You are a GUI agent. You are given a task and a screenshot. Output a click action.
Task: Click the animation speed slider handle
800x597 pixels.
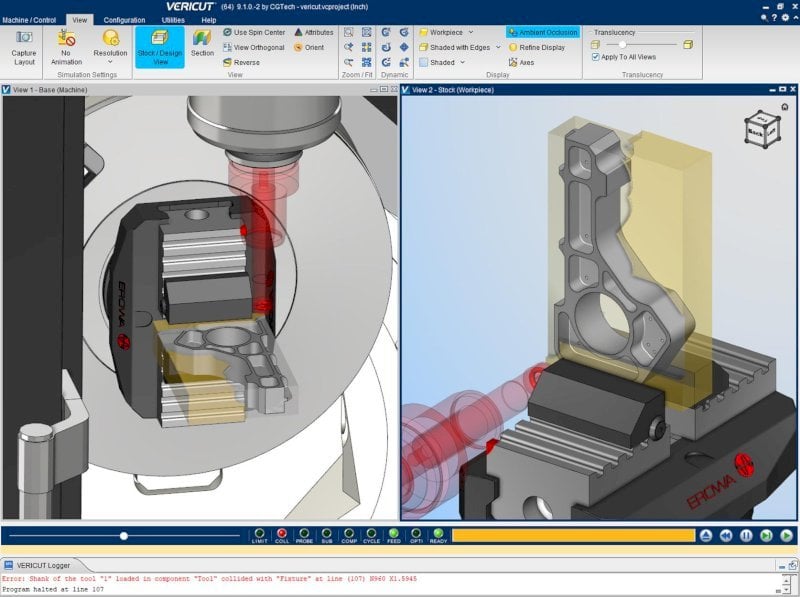123,536
